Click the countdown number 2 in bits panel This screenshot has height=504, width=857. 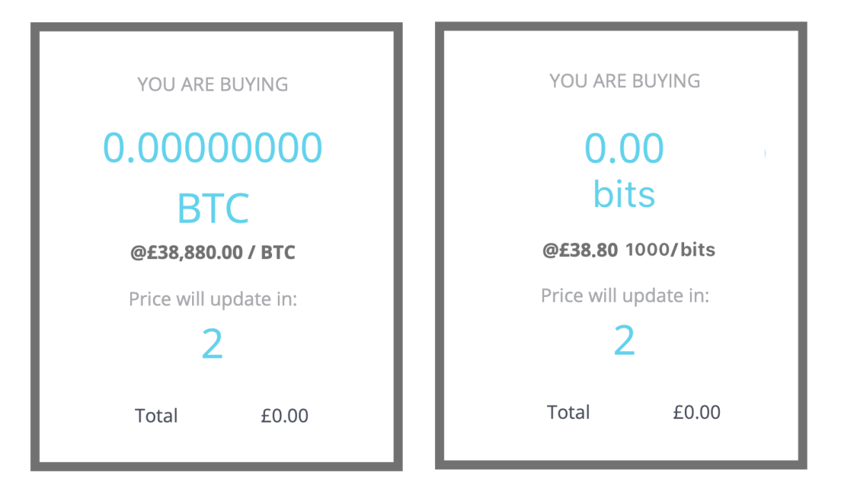pyautogui.click(x=625, y=341)
